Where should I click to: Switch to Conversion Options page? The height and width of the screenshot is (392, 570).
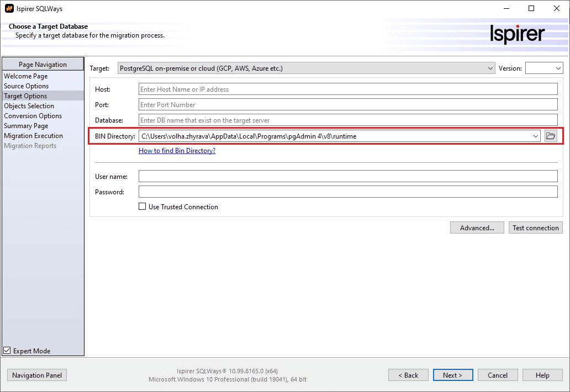34,115
